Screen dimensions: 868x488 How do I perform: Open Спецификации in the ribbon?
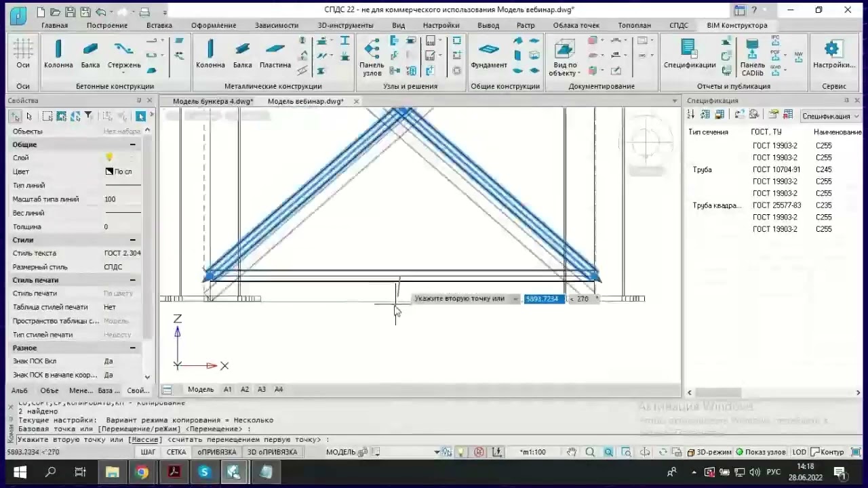(689, 54)
